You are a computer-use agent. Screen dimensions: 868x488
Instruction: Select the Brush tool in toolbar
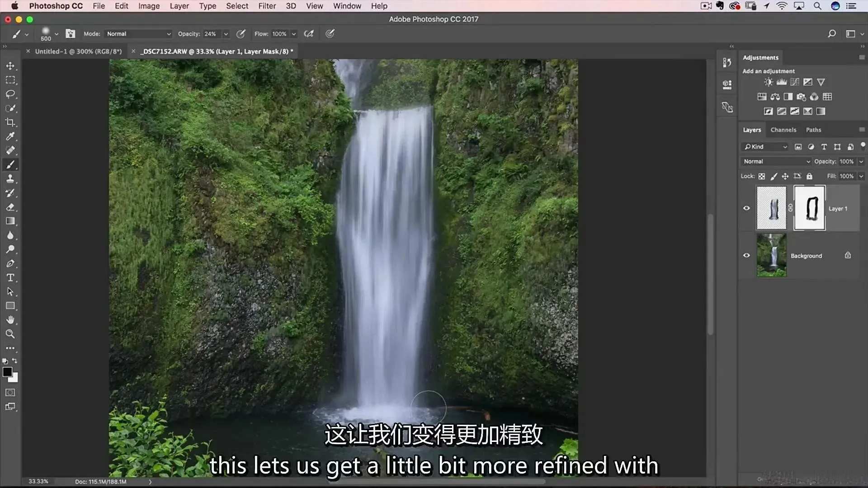click(10, 165)
